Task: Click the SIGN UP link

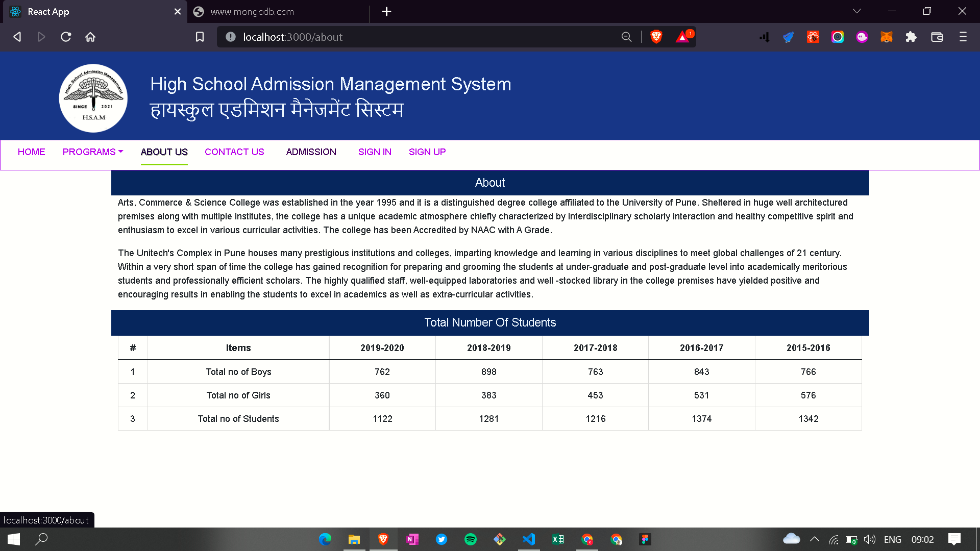Action: (427, 152)
